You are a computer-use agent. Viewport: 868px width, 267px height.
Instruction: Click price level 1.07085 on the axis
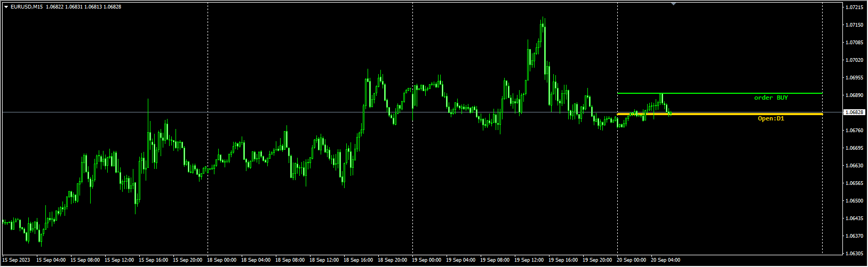(855, 43)
